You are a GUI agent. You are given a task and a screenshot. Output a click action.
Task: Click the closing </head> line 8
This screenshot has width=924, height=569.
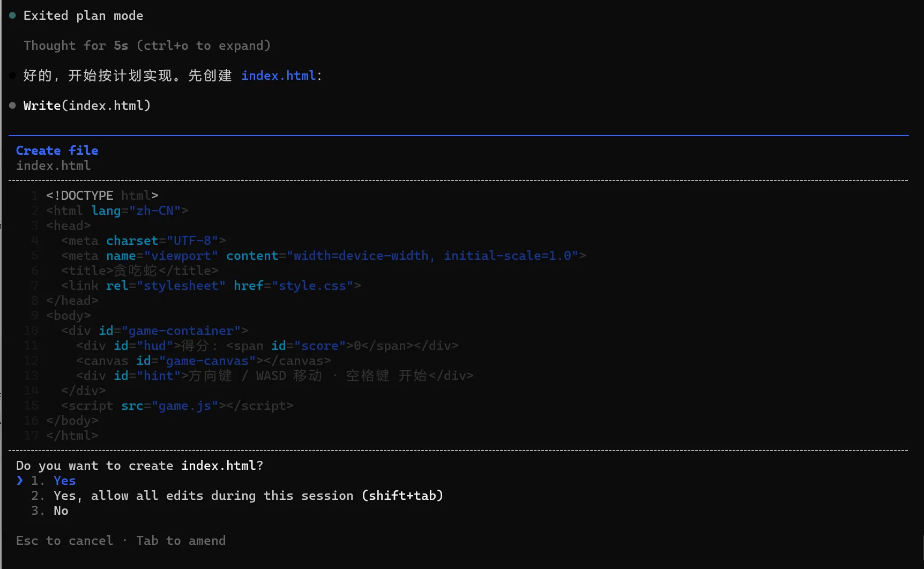click(72, 301)
